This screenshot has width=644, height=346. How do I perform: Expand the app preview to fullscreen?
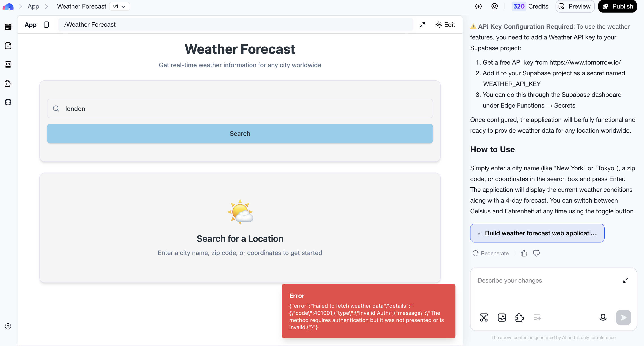422,24
